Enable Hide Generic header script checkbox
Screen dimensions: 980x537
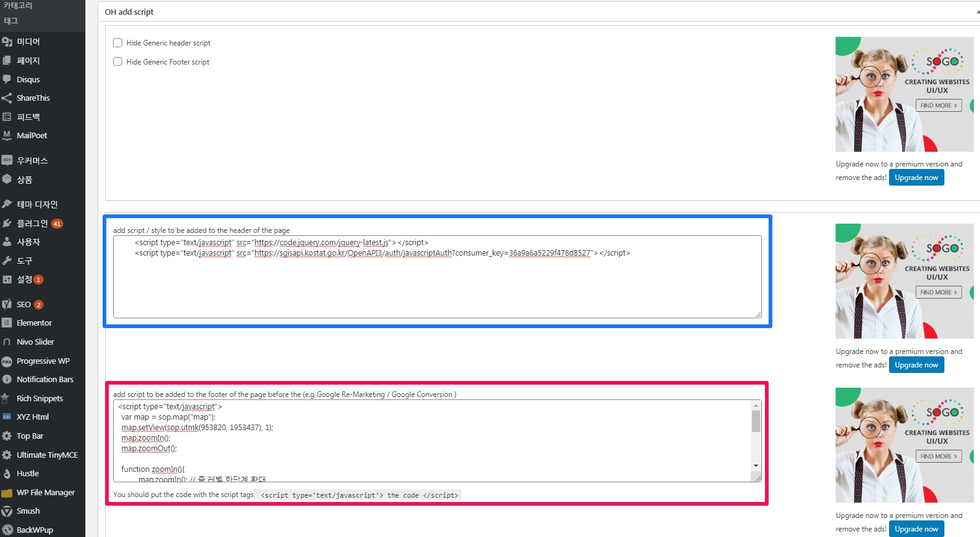(118, 43)
